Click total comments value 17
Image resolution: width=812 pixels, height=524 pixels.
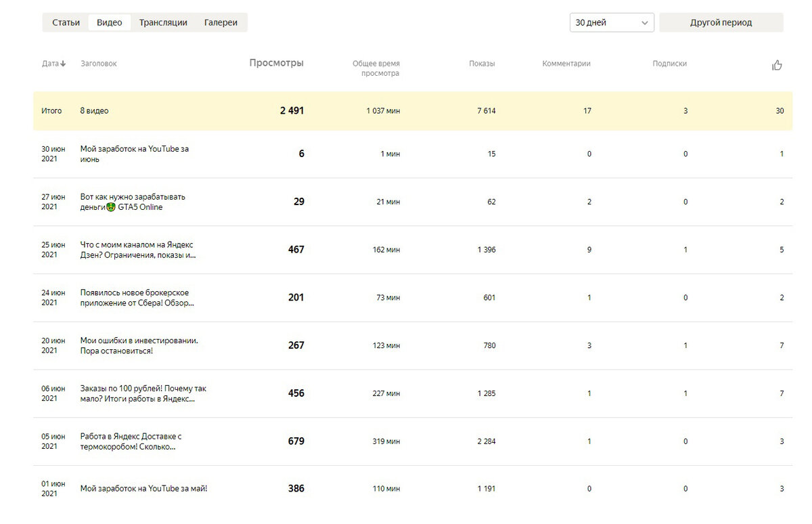coord(587,110)
